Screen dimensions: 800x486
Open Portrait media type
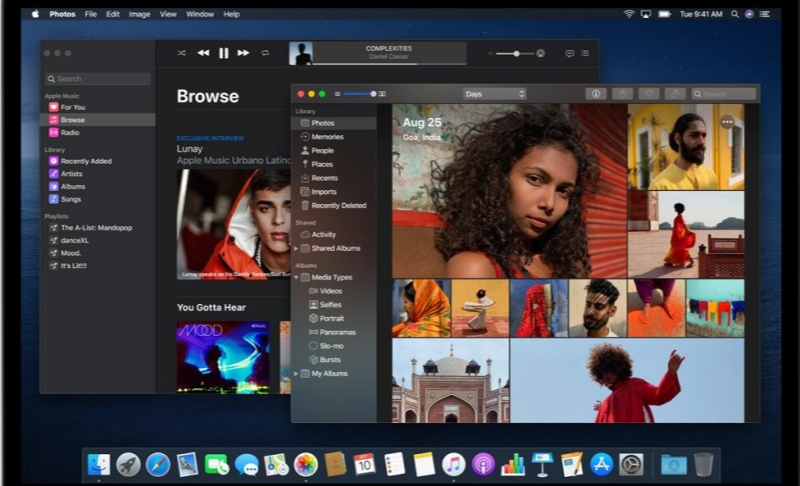[334, 319]
